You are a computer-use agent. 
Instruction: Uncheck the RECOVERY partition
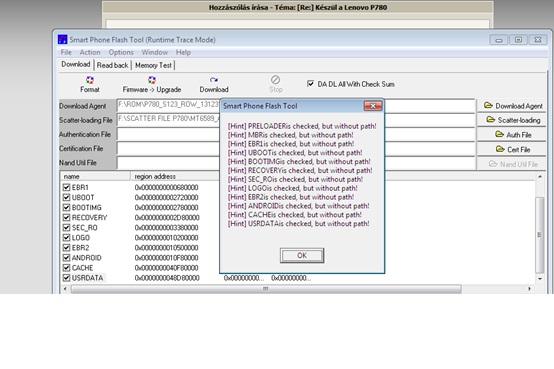[x=66, y=217]
